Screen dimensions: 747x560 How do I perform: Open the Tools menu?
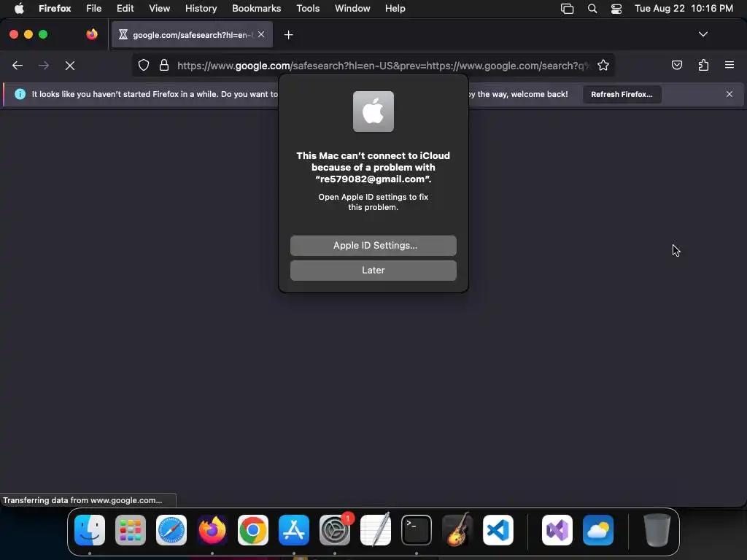click(x=308, y=9)
